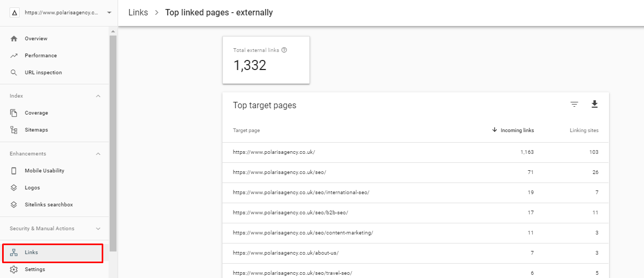The width and height of the screenshot is (644, 278).
Task: Open the polarisagency.co.uk/ homepage row
Action: point(416,152)
